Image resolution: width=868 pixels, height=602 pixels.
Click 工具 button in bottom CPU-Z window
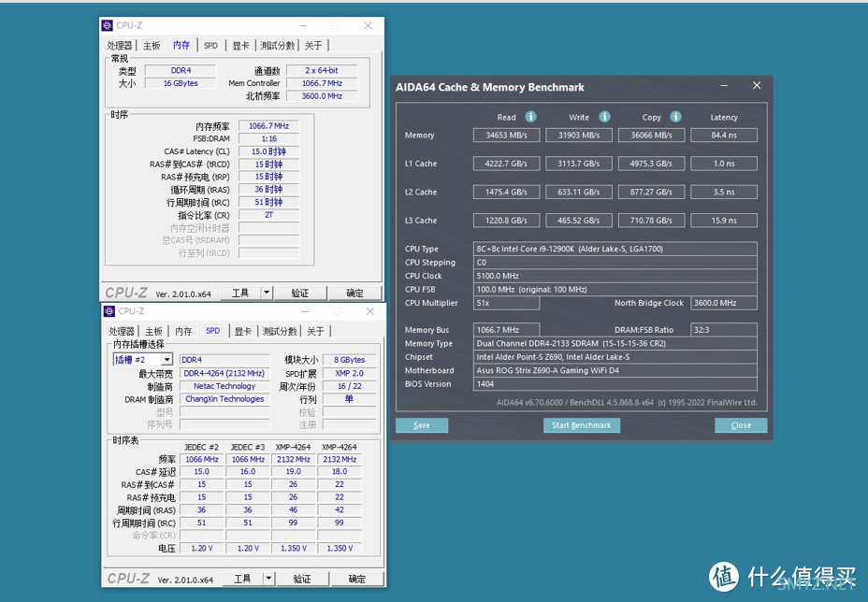pyautogui.click(x=242, y=579)
